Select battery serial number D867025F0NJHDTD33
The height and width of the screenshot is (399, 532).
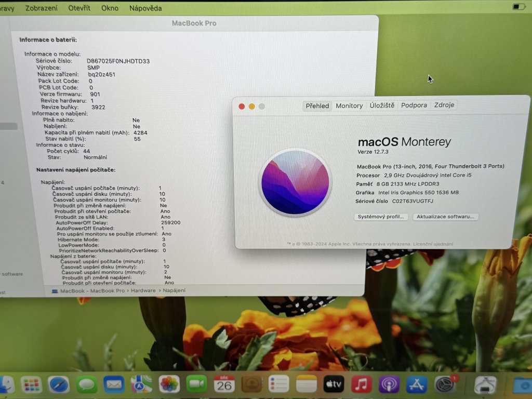(x=118, y=61)
